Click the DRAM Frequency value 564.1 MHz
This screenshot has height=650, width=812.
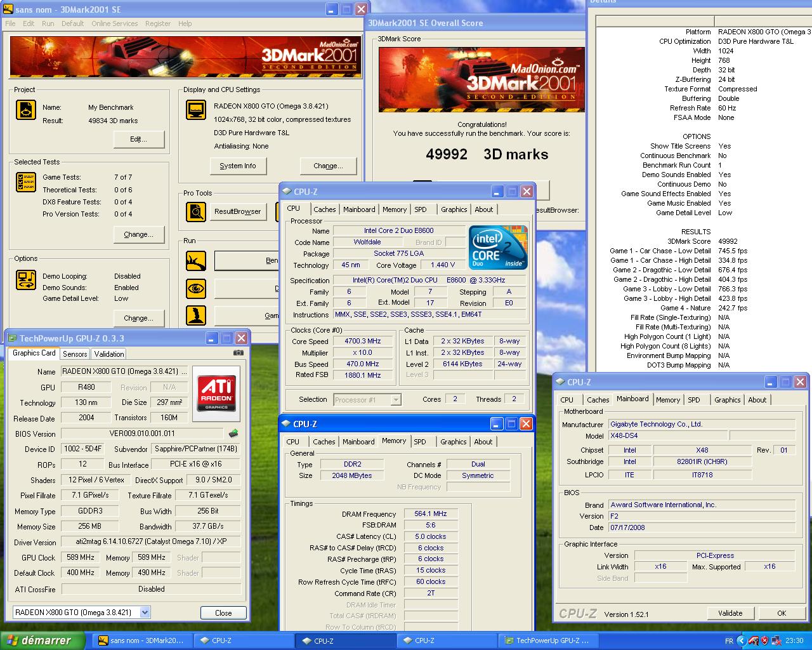(431, 514)
